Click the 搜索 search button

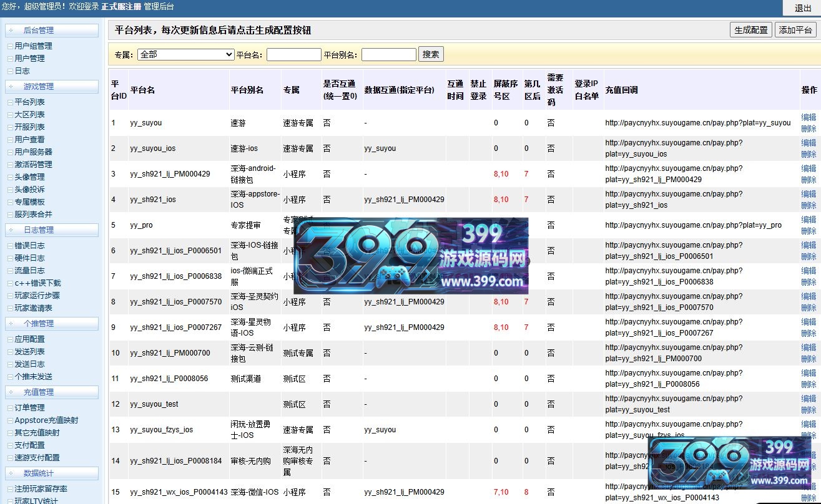(x=431, y=54)
